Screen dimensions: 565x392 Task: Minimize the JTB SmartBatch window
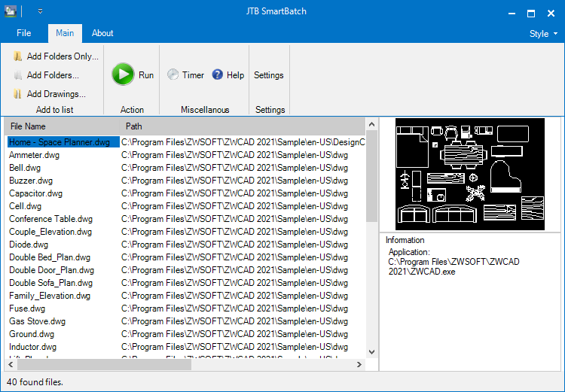[512, 14]
